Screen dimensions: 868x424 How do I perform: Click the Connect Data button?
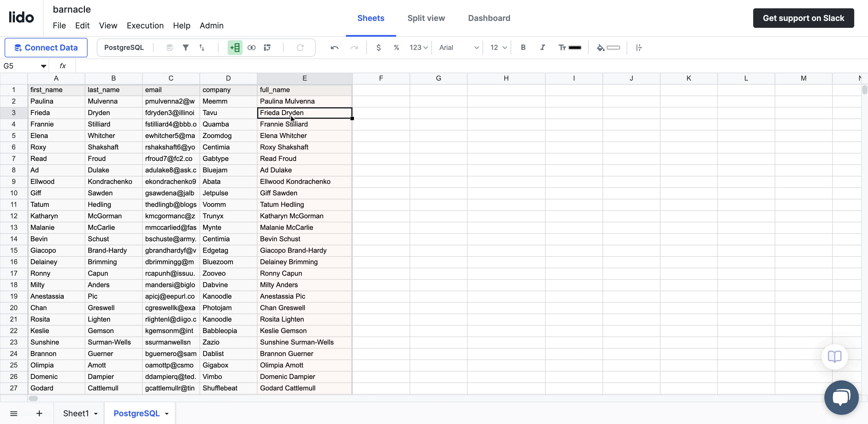point(46,48)
